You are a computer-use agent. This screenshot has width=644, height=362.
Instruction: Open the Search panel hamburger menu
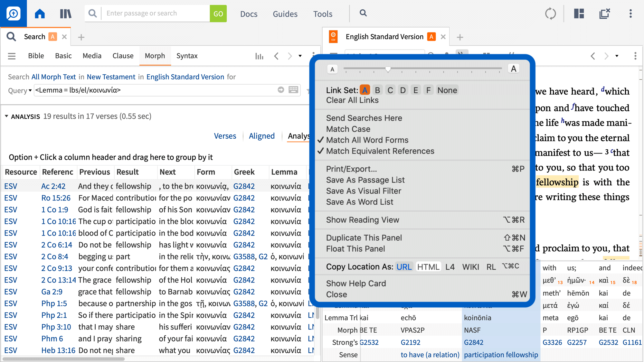(x=12, y=56)
